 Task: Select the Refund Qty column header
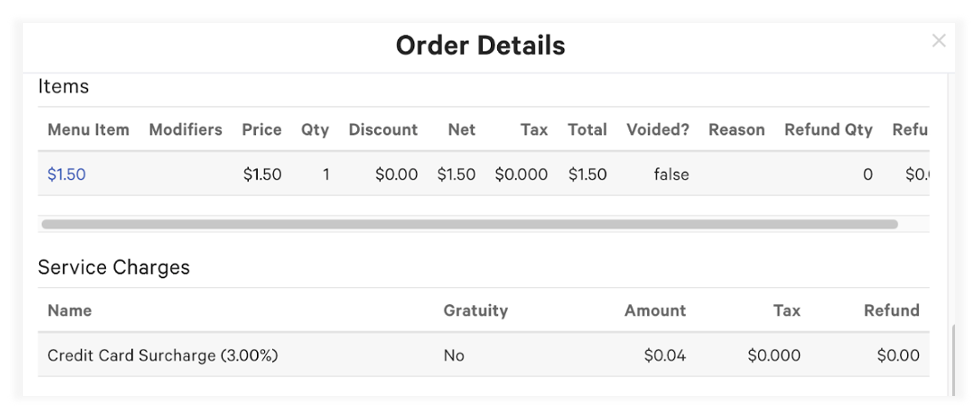(x=828, y=129)
